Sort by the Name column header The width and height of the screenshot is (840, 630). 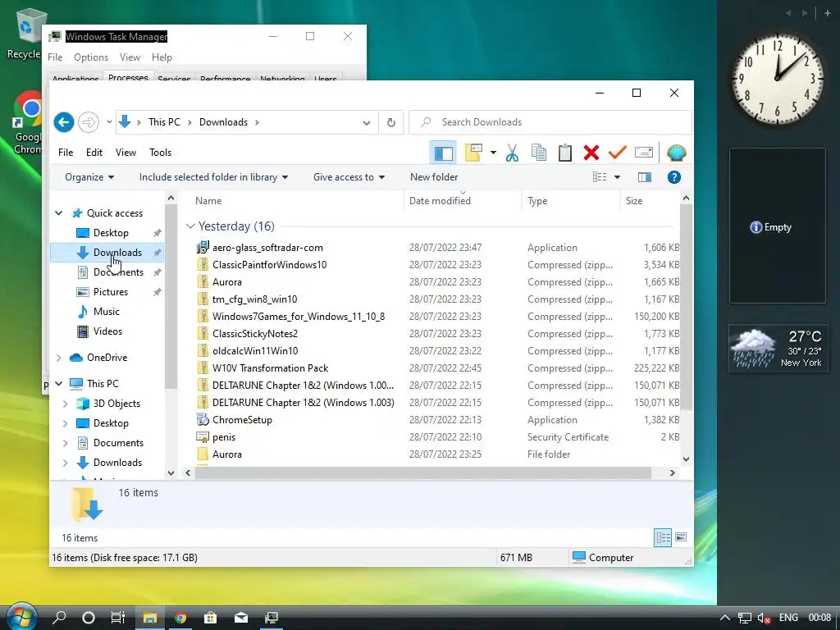point(208,201)
